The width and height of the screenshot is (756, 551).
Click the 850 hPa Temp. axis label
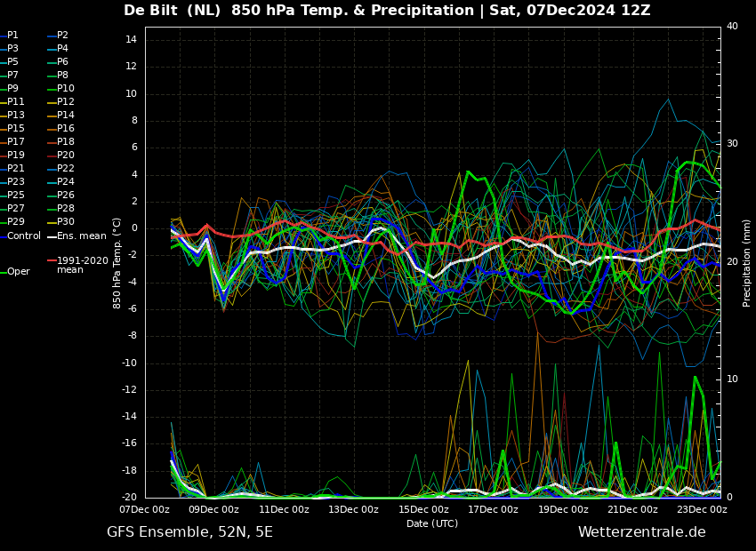tap(117, 263)
